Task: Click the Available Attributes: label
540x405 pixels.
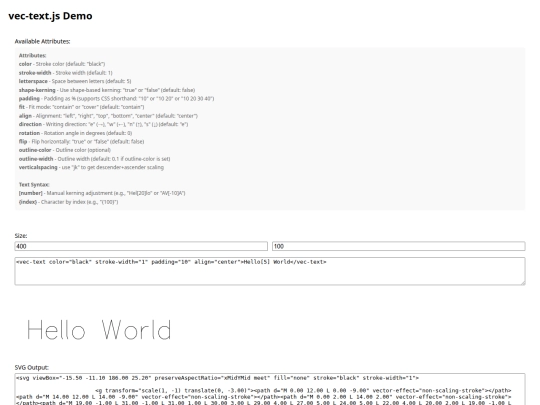Action: click(x=42, y=41)
